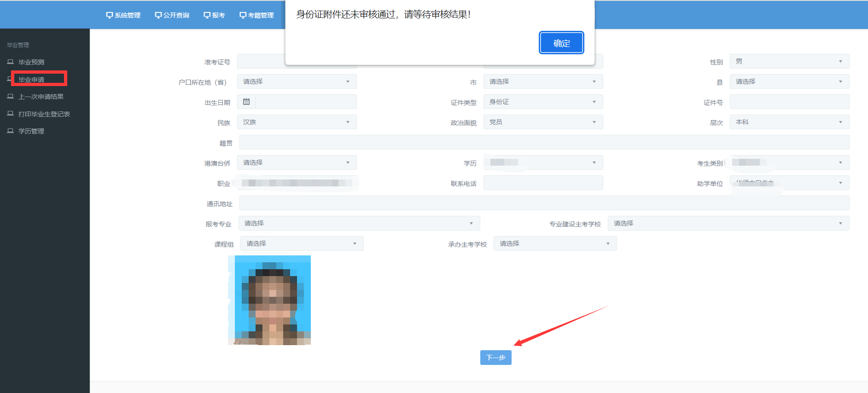Click the 下一步 button
The image size is (868, 393).
click(495, 358)
